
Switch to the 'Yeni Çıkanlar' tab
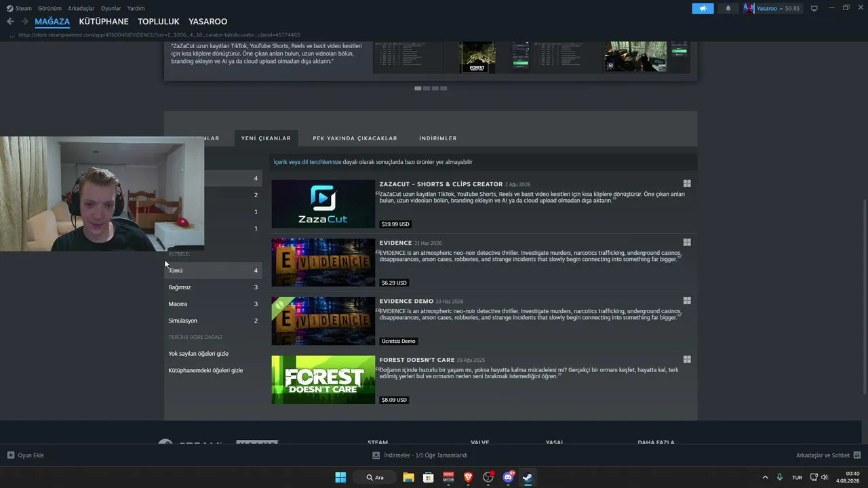pos(266,138)
